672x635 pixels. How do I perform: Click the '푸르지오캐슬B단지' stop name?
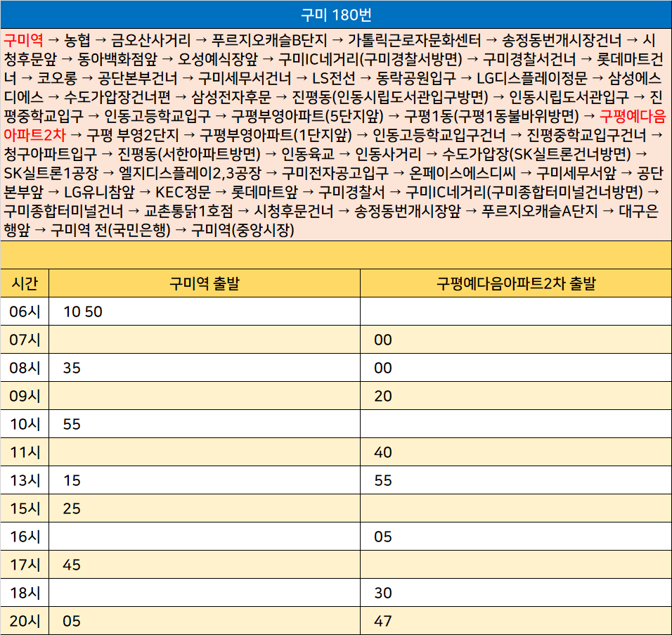click(x=269, y=40)
